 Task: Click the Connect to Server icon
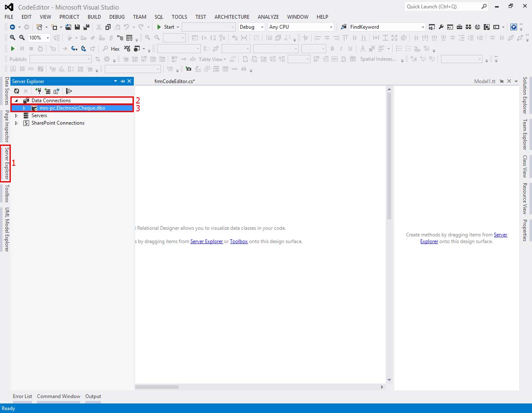pyautogui.click(x=47, y=91)
